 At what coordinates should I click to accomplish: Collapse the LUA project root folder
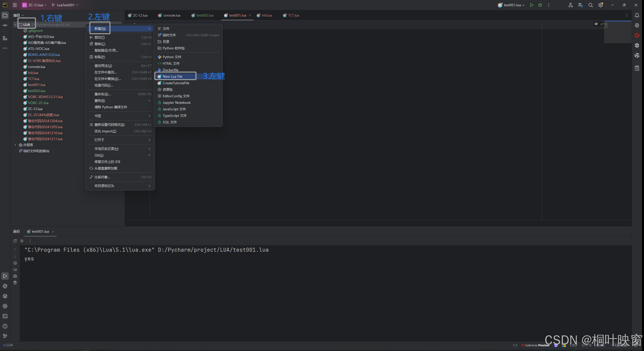[15, 25]
